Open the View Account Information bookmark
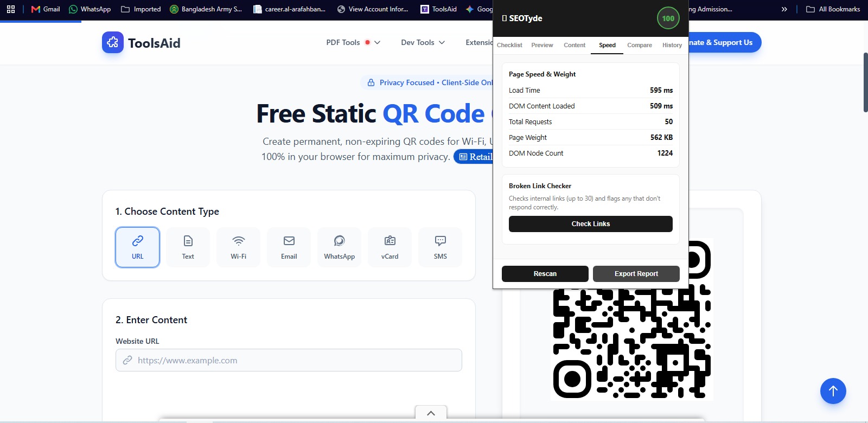Viewport: 868px width, 423px height. [x=373, y=9]
